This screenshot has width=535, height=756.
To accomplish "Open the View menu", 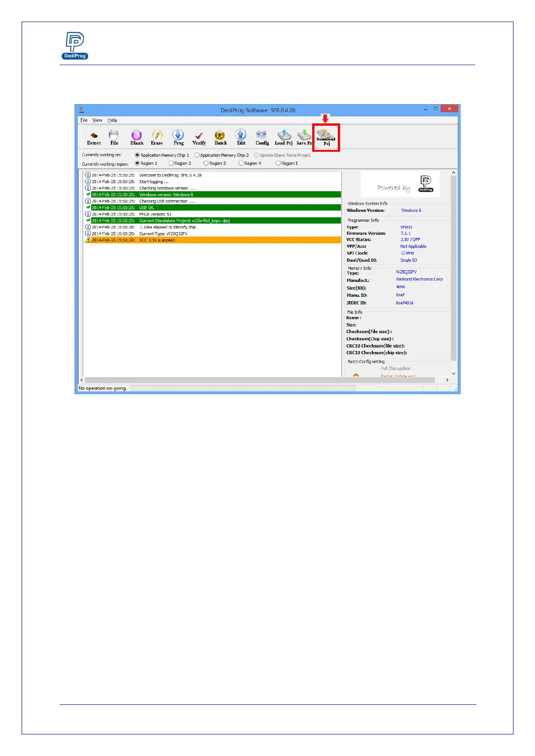I will coord(97,120).
